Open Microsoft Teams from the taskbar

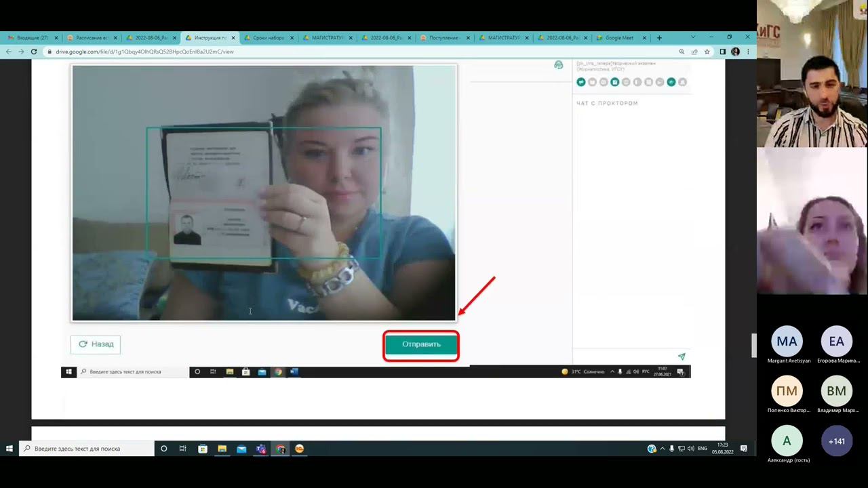click(261, 449)
